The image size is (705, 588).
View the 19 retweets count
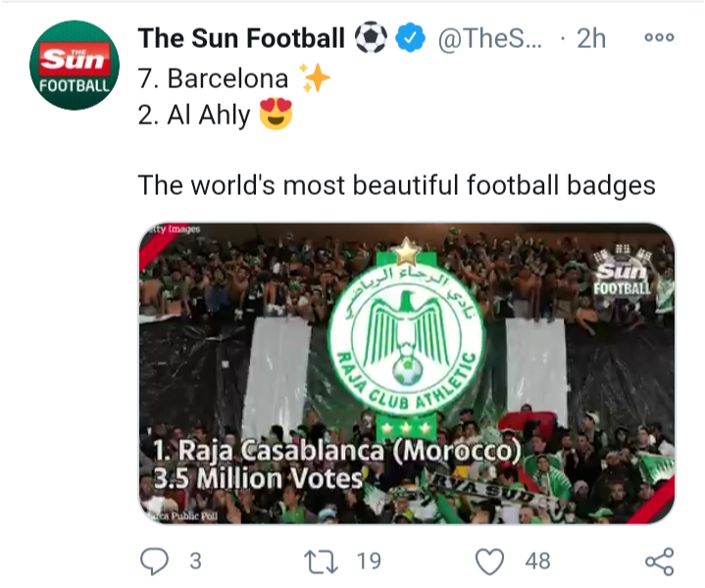click(369, 561)
